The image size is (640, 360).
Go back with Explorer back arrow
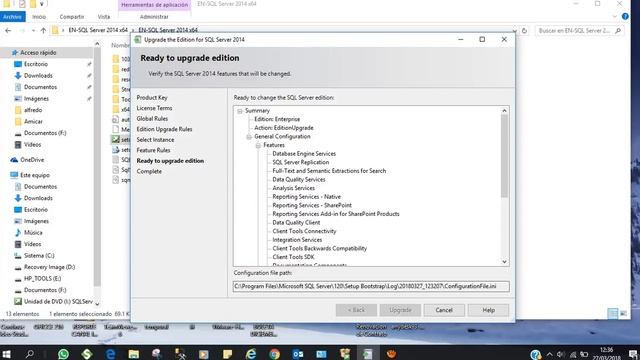8,31
